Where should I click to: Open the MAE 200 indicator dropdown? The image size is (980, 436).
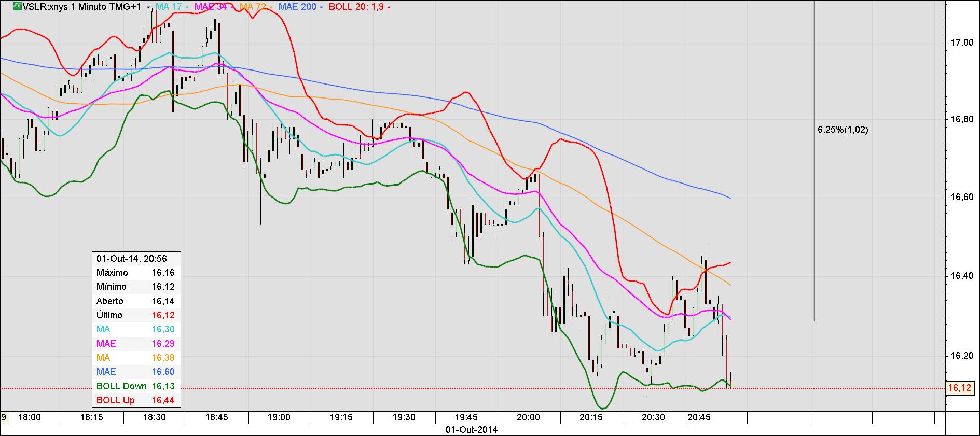click(321, 7)
